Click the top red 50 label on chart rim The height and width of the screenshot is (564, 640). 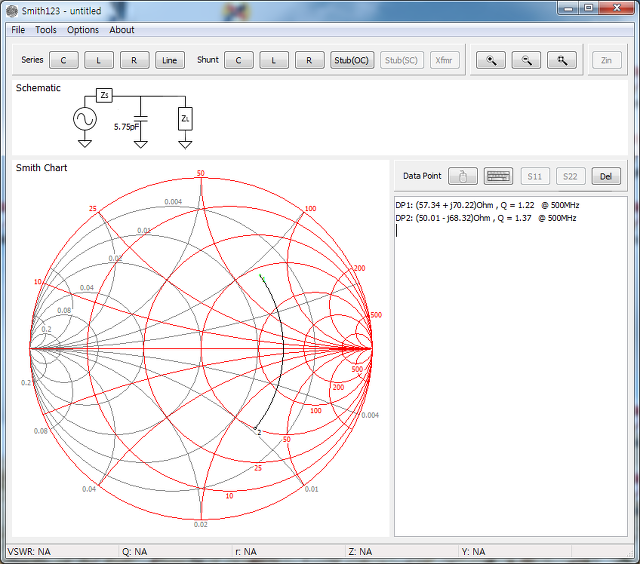coord(200,173)
